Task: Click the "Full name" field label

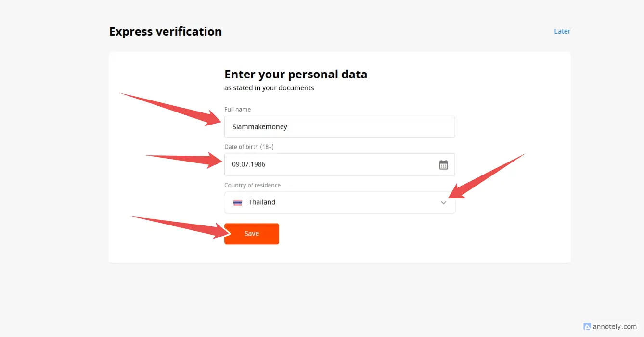Action: tap(237, 110)
